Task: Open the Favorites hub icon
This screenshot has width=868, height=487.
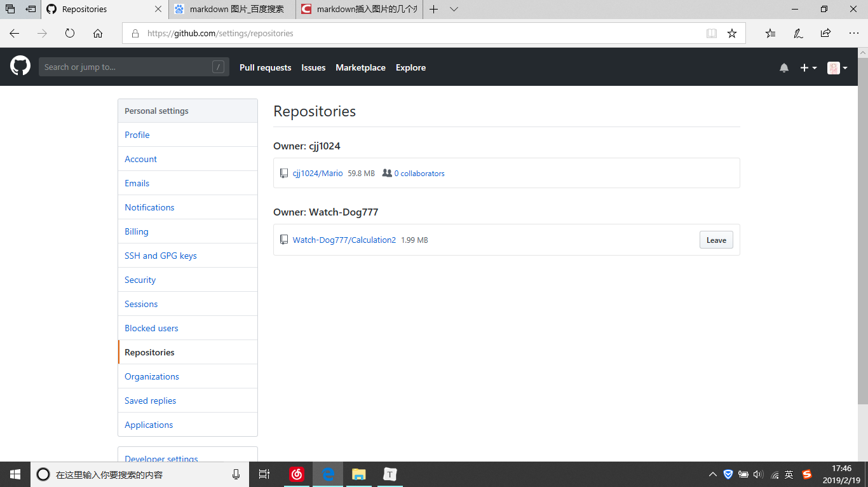Action: coord(770,33)
